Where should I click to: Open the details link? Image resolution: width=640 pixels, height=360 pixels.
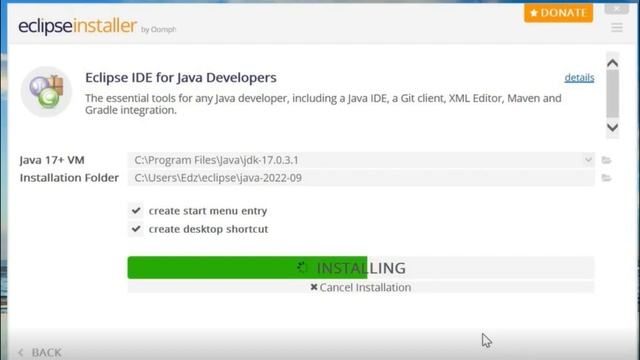click(579, 78)
